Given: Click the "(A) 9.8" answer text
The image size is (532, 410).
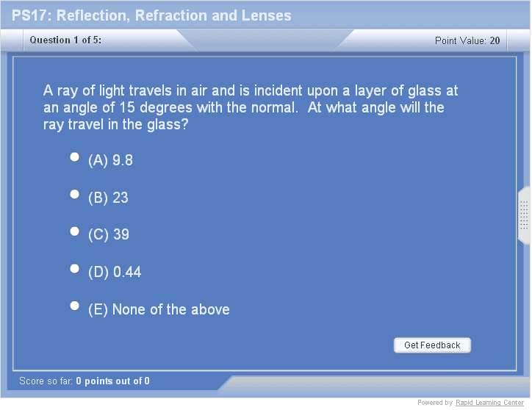Looking at the screenshot, I should pos(110,160).
